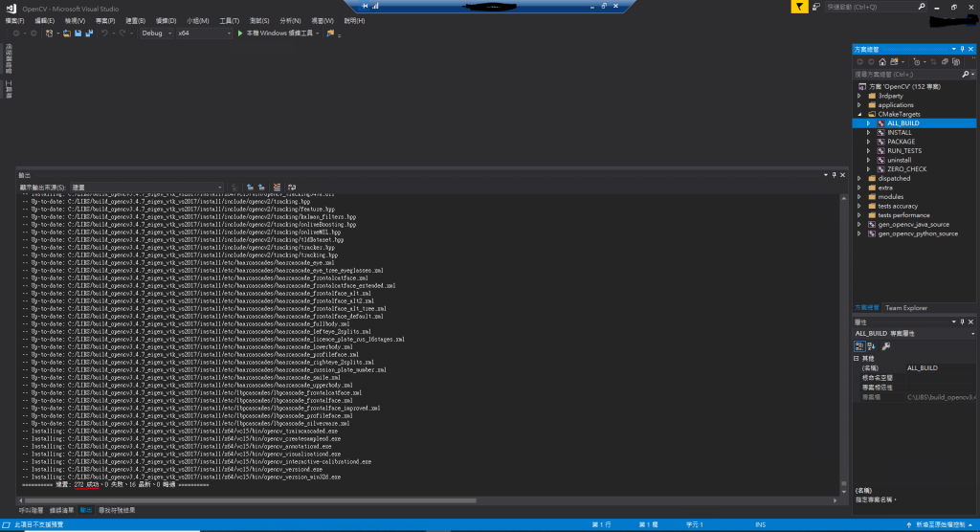Select the uninstall project
Screen dimensions: 980x532
900,160
